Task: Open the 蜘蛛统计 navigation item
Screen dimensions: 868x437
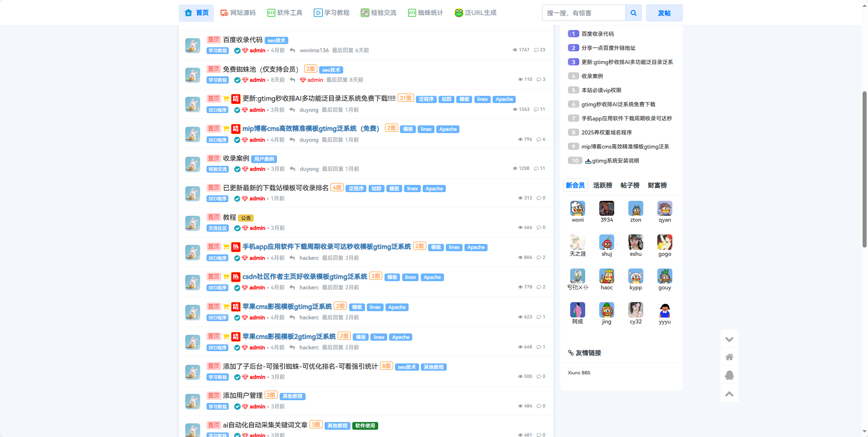Action: click(x=425, y=13)
